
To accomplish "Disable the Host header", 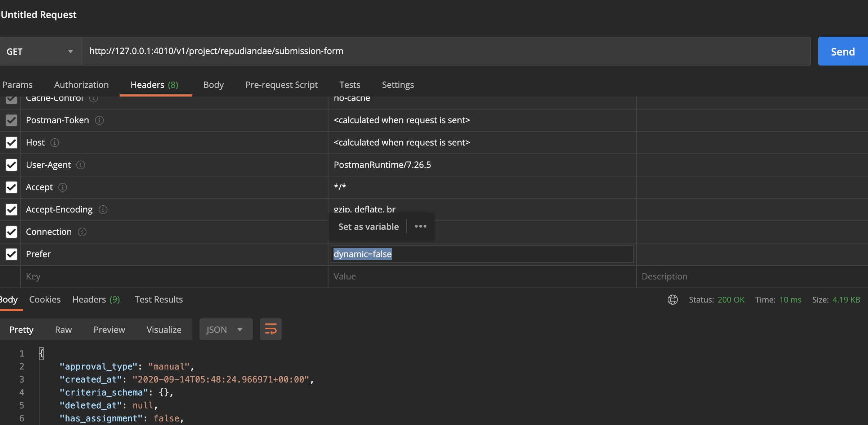I will tap(11, 143).
